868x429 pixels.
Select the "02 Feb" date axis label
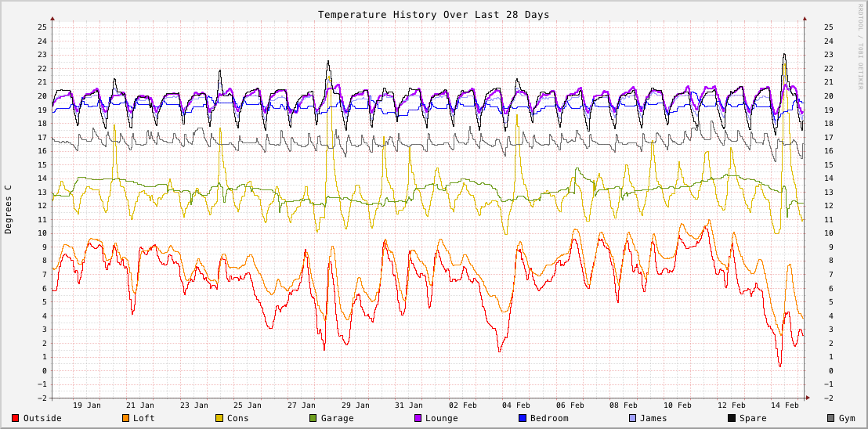pyautogui.click(x=463, y=405)
